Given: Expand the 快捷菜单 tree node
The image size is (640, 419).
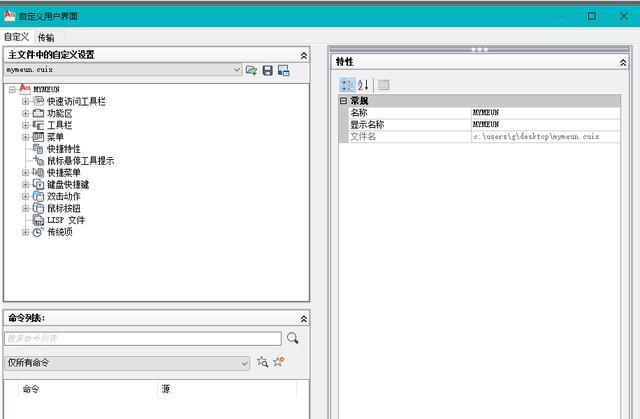Looking at the screenshot, I should 25,173.
